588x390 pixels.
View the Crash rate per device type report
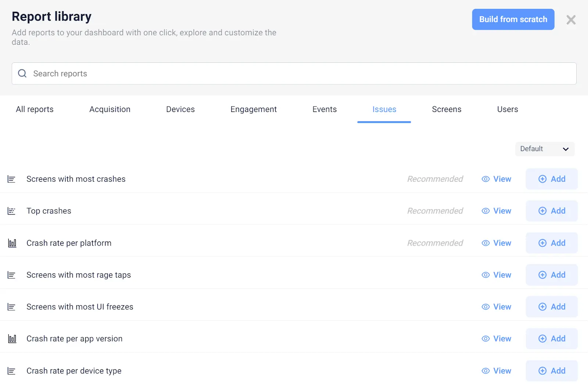point(496,371)
